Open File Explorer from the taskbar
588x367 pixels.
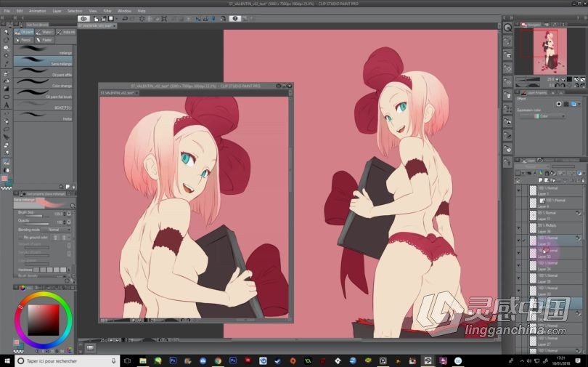click(143, 360)
